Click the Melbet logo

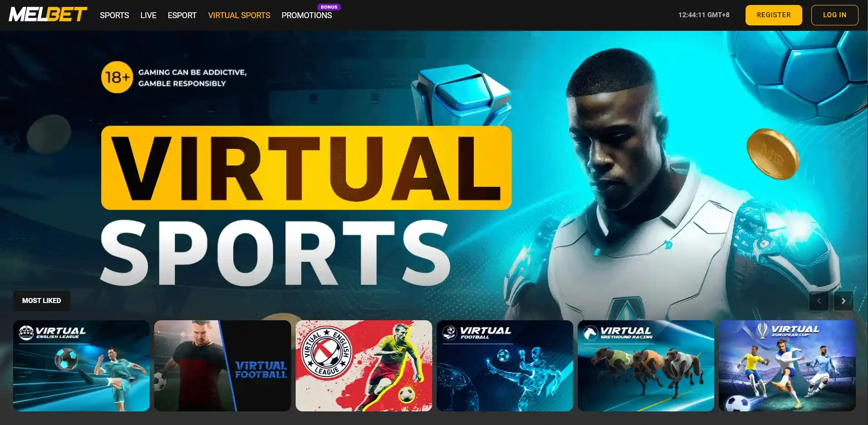48,15
